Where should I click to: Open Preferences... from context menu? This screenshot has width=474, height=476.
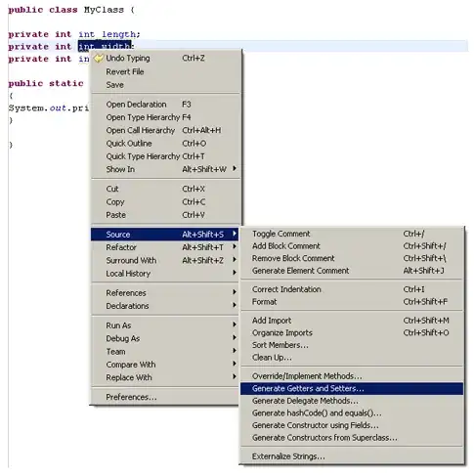click(165, 397)
